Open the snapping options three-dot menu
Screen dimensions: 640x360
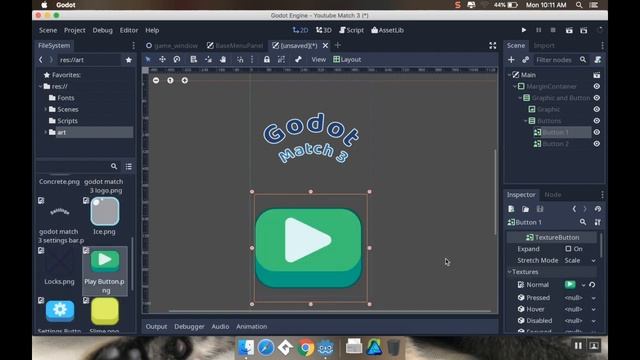(x=252, y=60)
